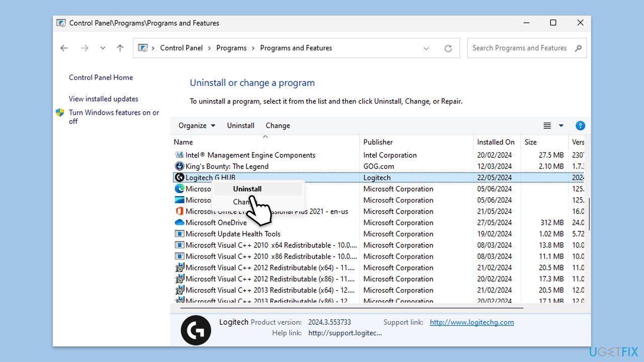Choose Uninstall from the context menu
The height and width of the screenshot is (362, 644).
click(258, 189)
